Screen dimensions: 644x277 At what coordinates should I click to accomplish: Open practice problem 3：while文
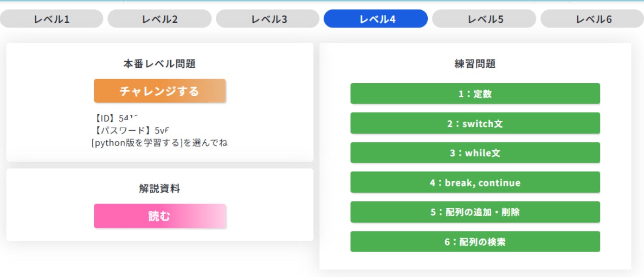point(475,153)
